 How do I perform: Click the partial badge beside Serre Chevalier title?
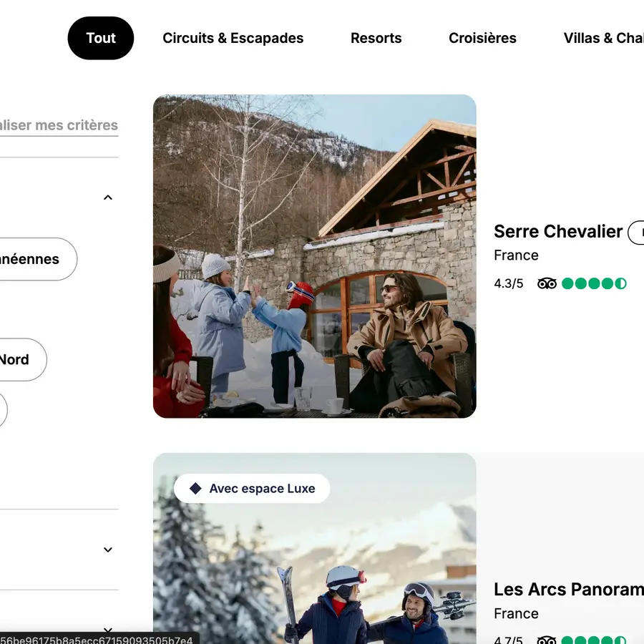click(x=636, y=233)
